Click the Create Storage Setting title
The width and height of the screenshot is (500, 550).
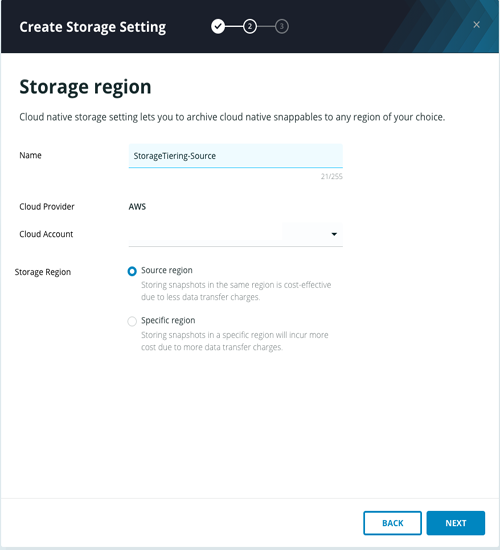coord(93,27)
